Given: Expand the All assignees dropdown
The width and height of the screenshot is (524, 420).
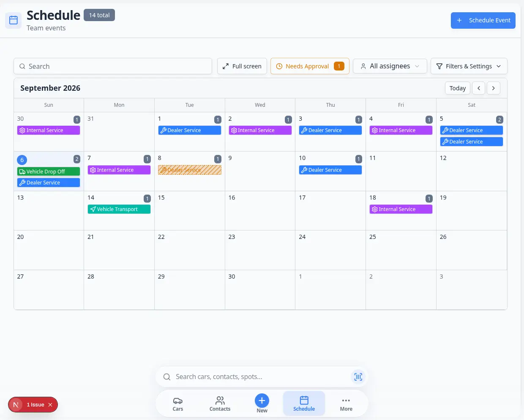Looking at the screenshot, I should click(390, 66).
